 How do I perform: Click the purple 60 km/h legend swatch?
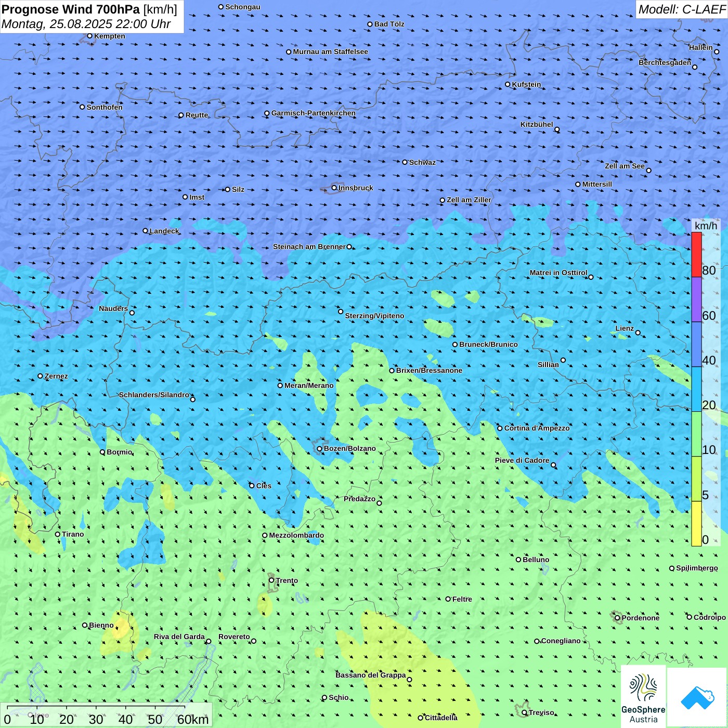[696, 300]
